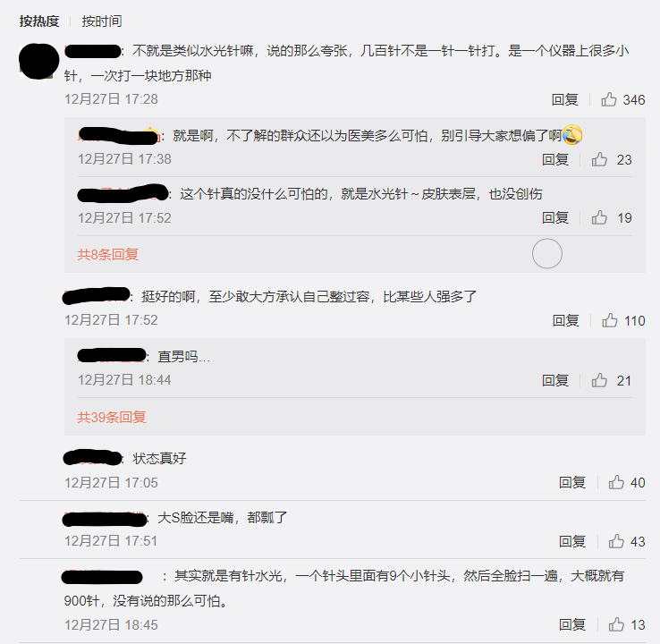Like the 直男吗 reply with 21 likes
The image size is (660, 644).
coord(599,380)
